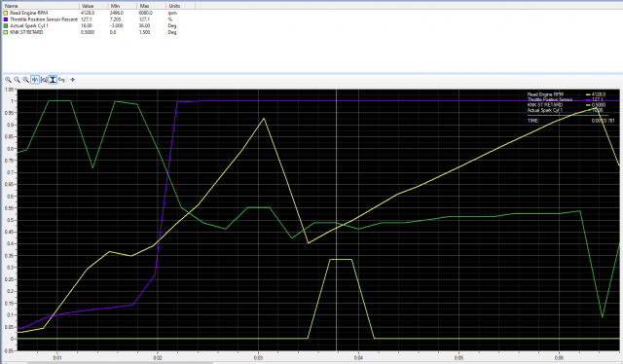Click the second magnifier zoom icon

(x=17, y=80)
